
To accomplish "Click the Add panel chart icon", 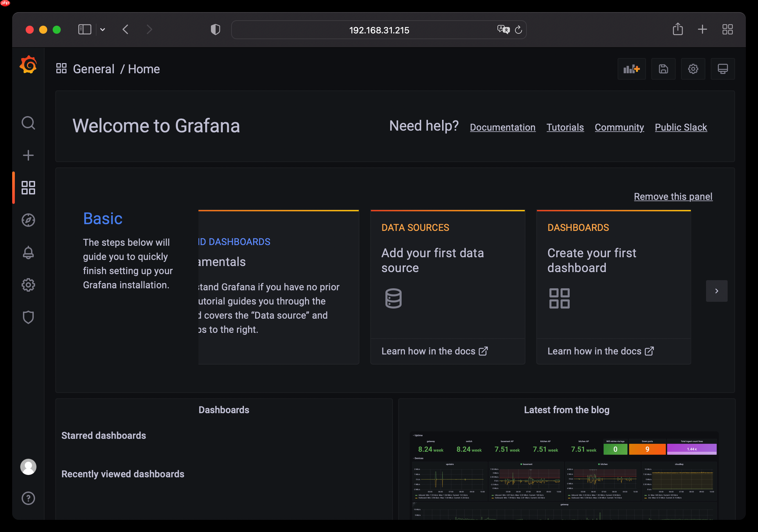I will [x=632, y=69].
